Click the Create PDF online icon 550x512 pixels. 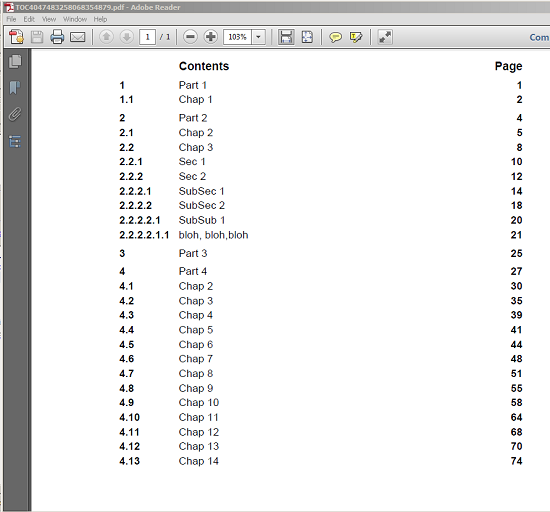(x=16, y=37)
